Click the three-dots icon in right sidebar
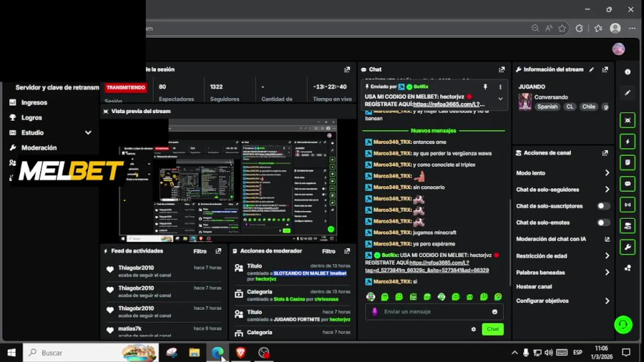 pos(627,268)
